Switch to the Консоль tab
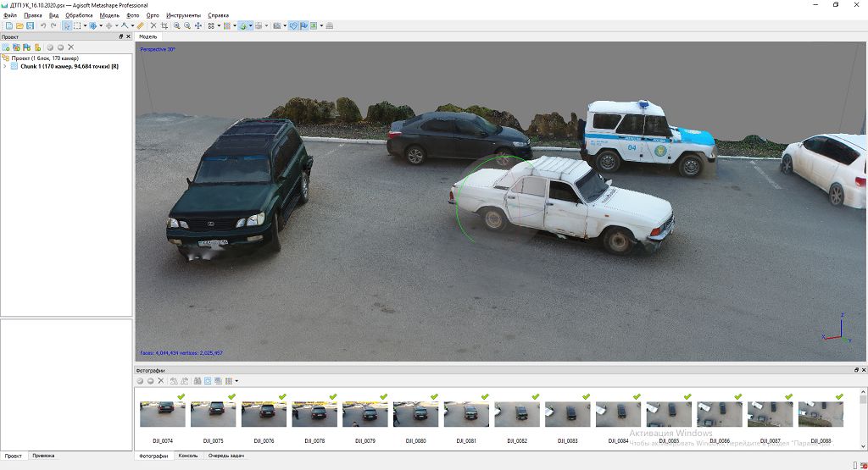 coord(187,456)
